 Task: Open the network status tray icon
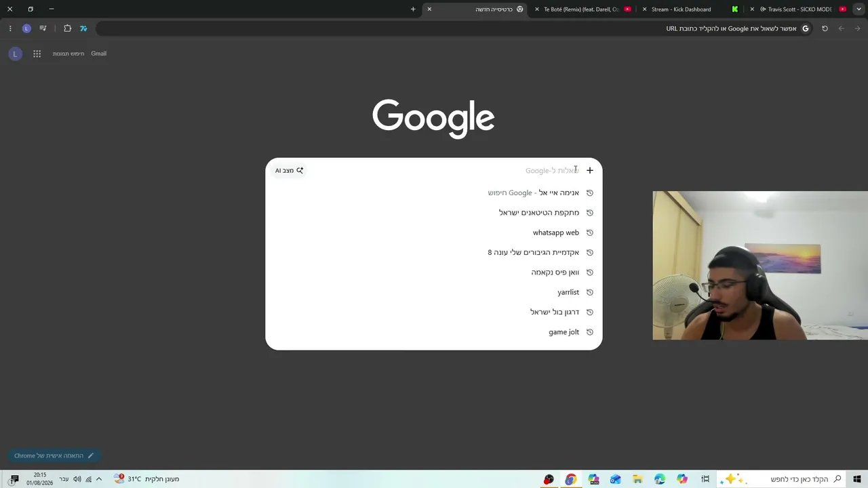point(88,479)
